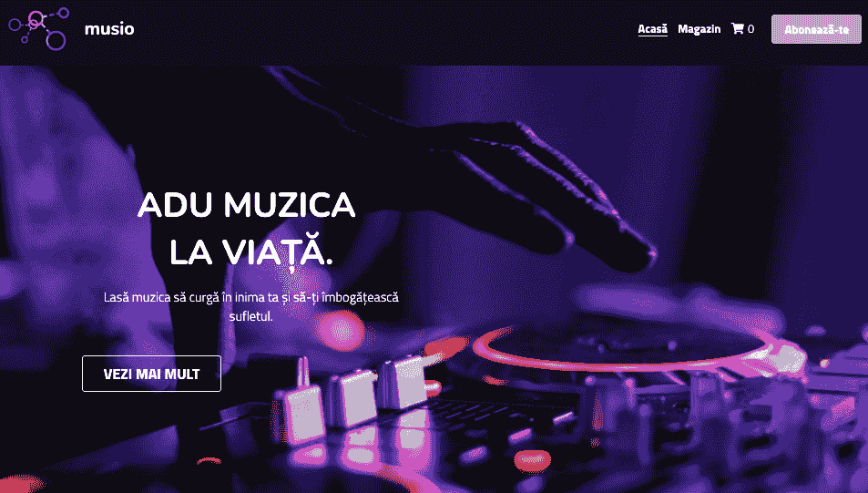
Task: Click the VEZI MAI MULT button
Action: pyautogui.click(x=152, y=374)
